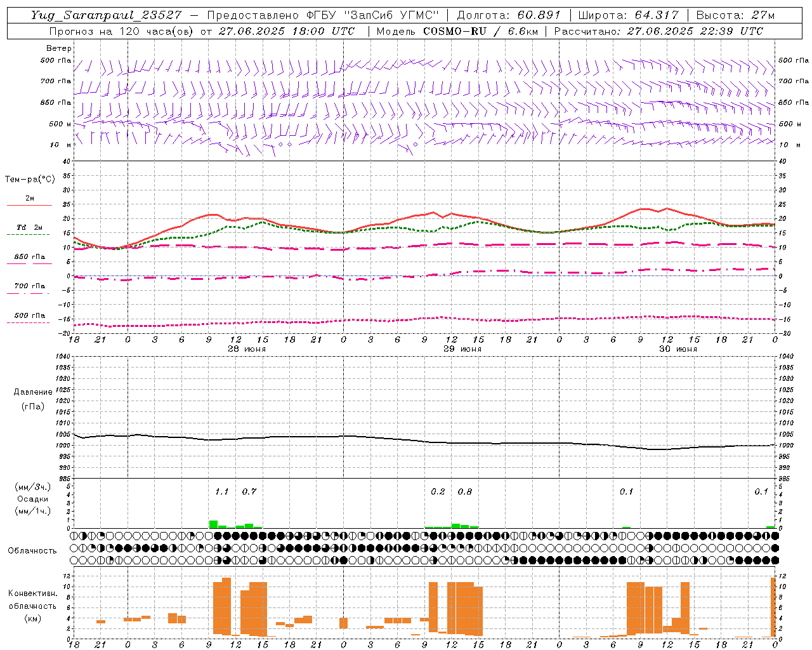
Task: Click the Высота: 27м elevation text
Action: coord(735,15)
